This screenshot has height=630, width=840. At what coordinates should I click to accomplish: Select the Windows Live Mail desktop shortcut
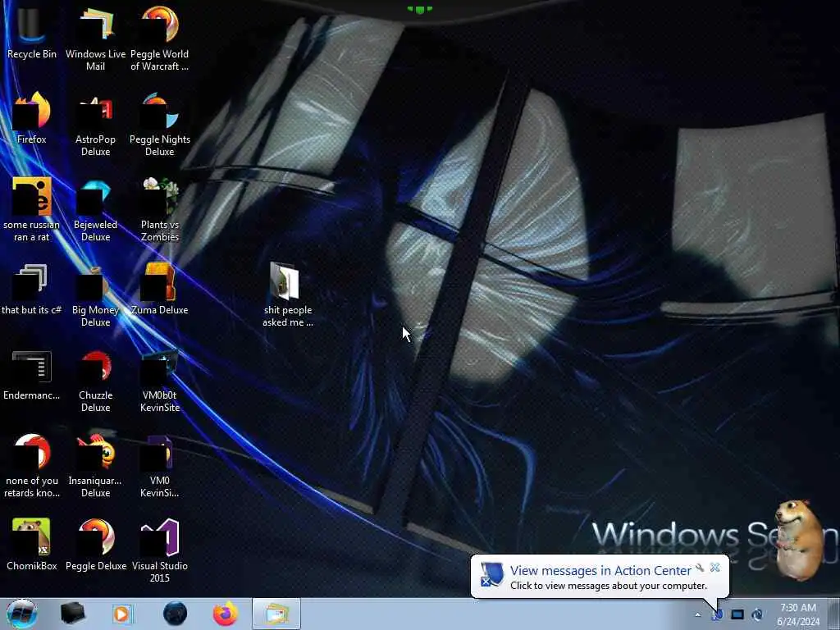[x=95, y=38]
